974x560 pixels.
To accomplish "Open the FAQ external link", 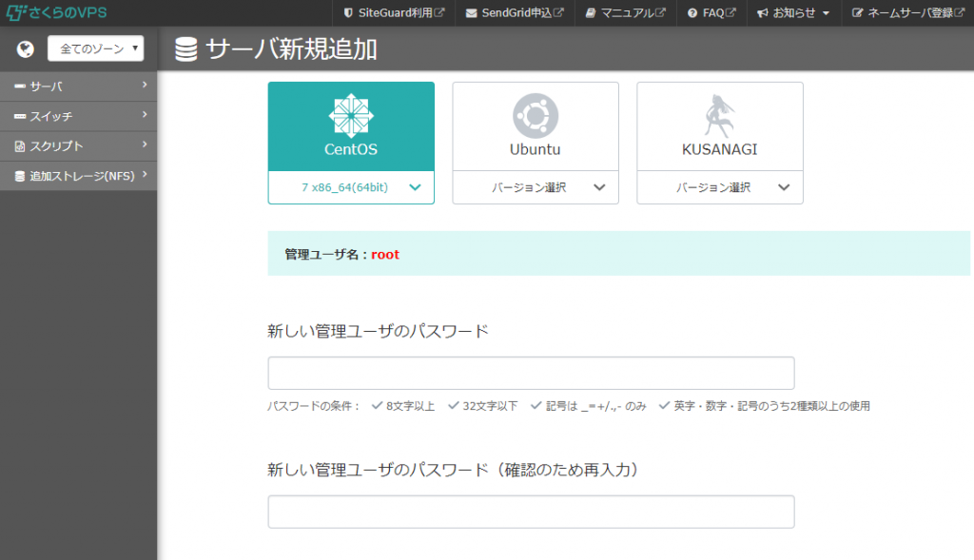I will (711, 12).
